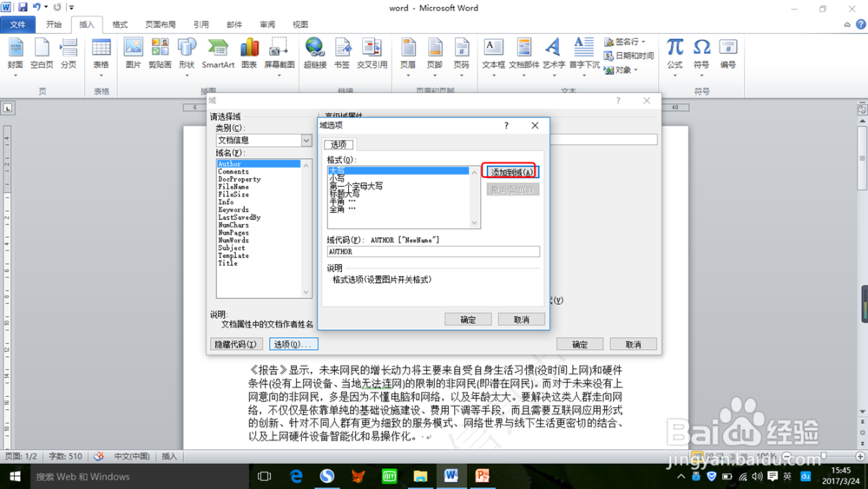Choose the 第一个字母大写 format option
The width and height of the screenshot is (868, 489).
pyautogui.click(x=356, y=186)
